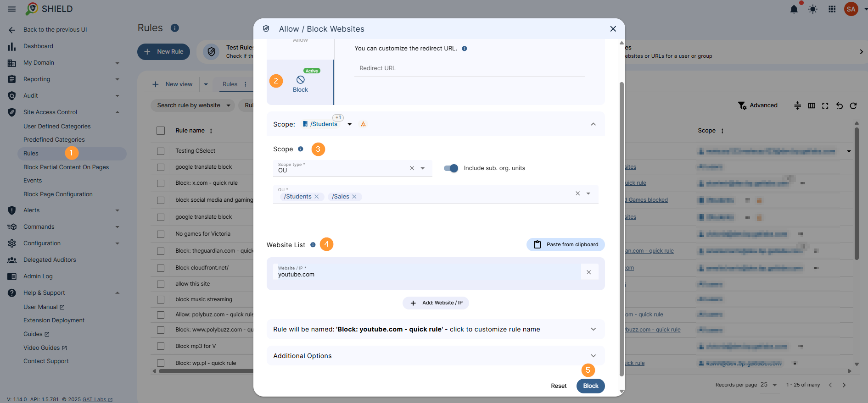This screenshot has width=868, height=403.
Task: Open Dashboard in the sidebar
Action: tap(38, 46)
